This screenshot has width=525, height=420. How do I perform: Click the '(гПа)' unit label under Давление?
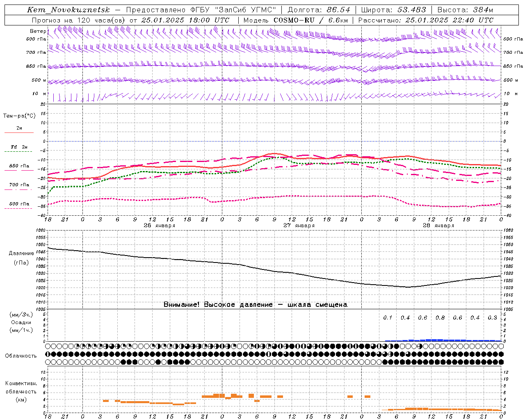21,263
